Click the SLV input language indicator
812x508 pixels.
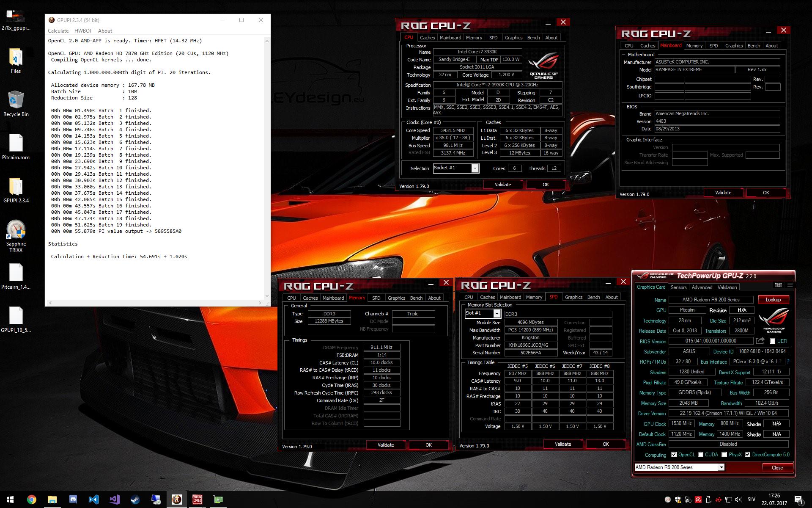(x=751, y=500)
